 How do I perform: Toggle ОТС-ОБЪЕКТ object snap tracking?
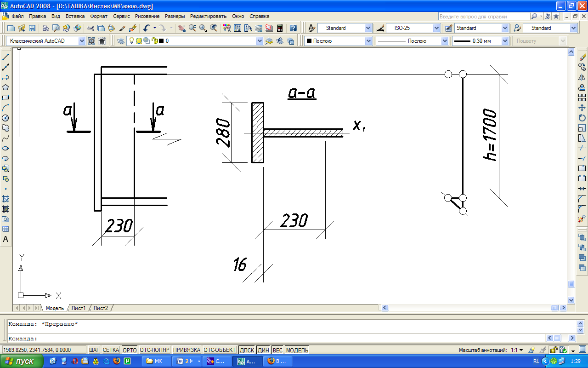(220, 350)
